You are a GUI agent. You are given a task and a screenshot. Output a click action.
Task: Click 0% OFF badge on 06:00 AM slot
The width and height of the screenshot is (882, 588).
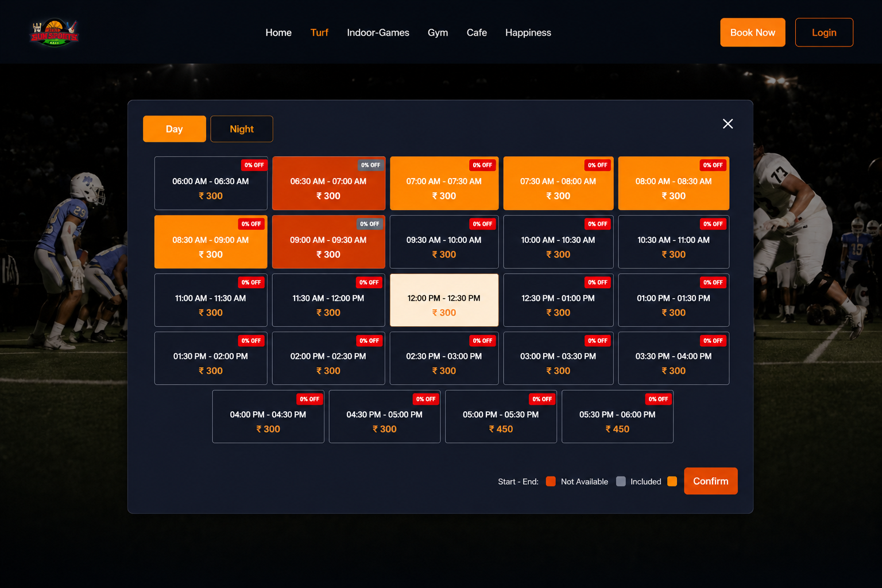click(254, 165)
